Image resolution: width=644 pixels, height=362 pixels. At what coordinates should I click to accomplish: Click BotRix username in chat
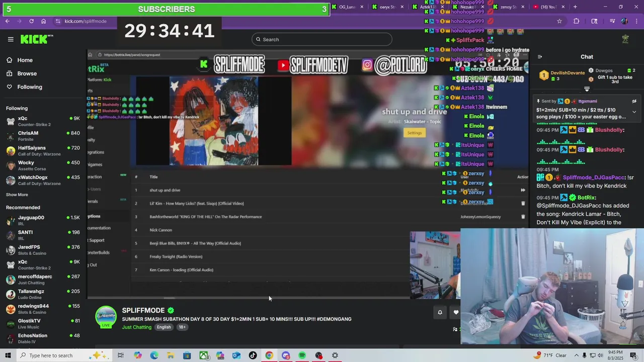coord(586,198)
